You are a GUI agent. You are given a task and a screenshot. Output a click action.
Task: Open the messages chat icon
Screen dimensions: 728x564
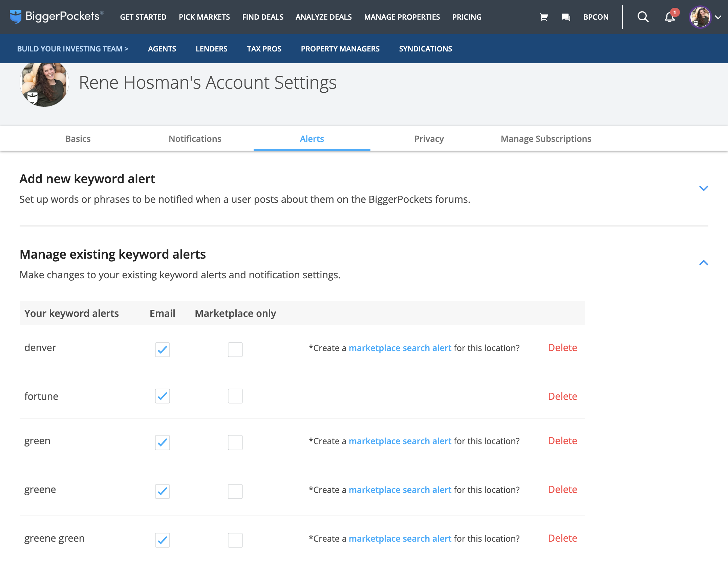(x=566, y=17)
